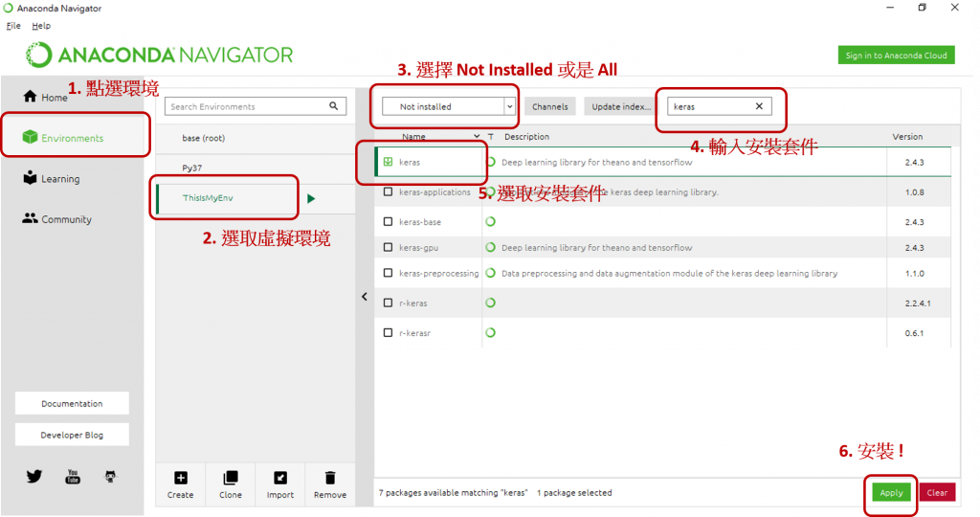Open the Learning tab
Viewport: 980px width, 517px height.
coord(52,179)
